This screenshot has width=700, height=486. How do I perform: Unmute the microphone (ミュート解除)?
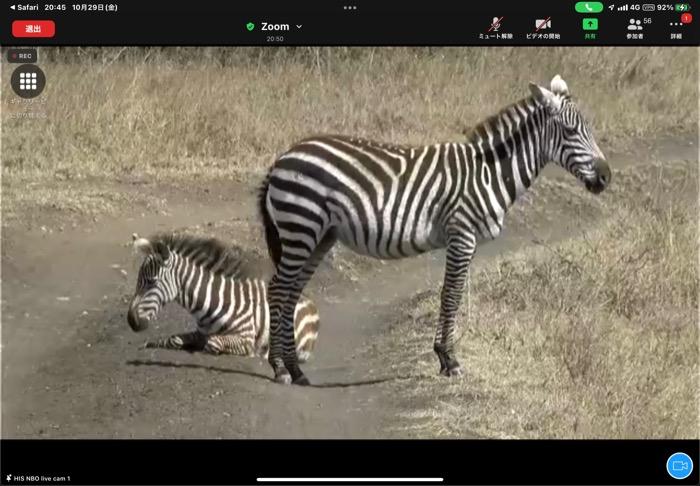(494, 26)
